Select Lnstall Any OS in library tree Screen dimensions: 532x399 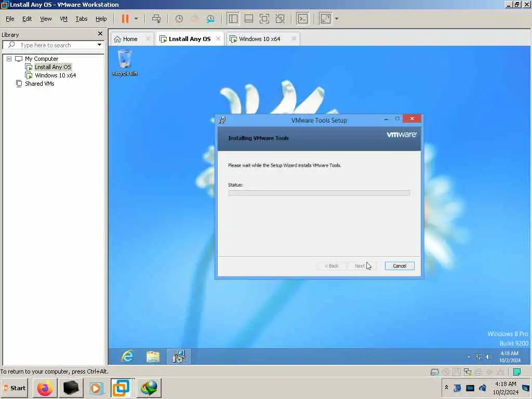point(52,67)
